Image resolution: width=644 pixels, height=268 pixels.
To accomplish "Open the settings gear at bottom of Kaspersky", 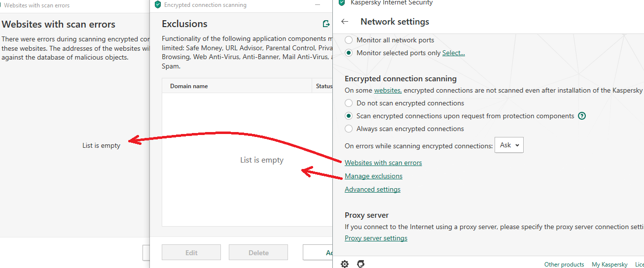I will [345, 264].
